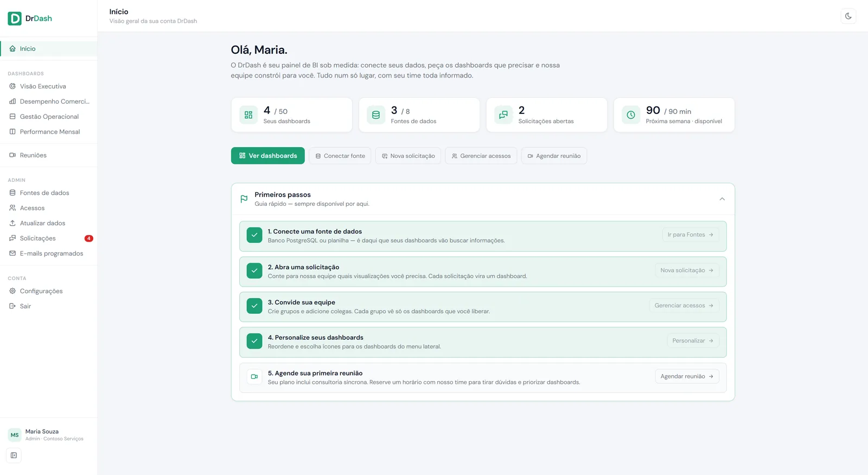Click the Início home icon in the sidebar
The width and height of the screenshot is (868, 475).
coord(12,49)
